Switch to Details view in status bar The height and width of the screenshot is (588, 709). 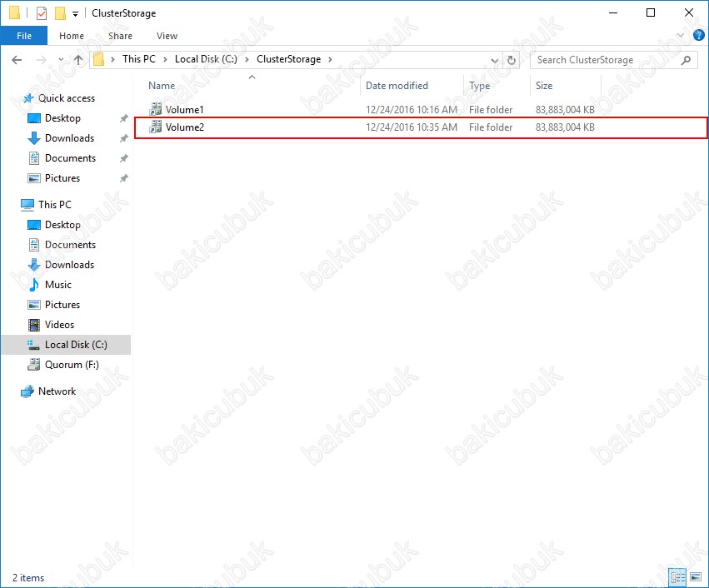[x=678, y=577]
